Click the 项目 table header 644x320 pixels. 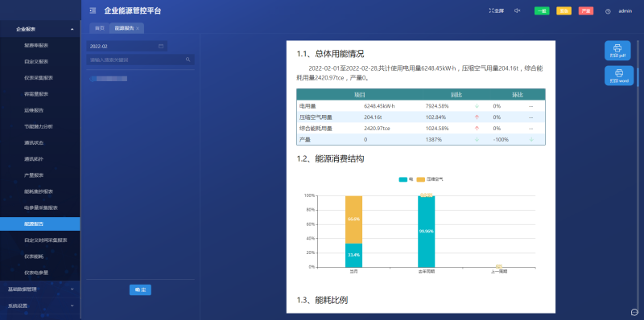(x=360, y=95)
